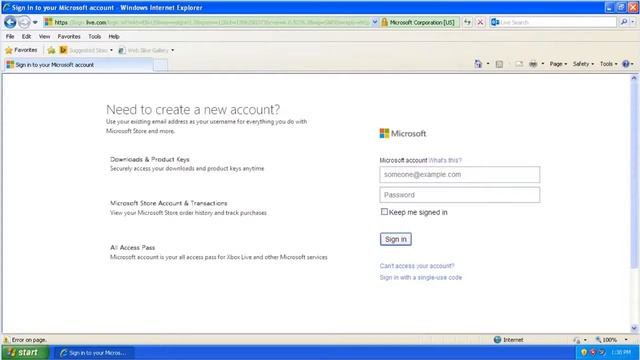
Task: Click the Downloads & Product Keys heading
Action: coord(150,159)
